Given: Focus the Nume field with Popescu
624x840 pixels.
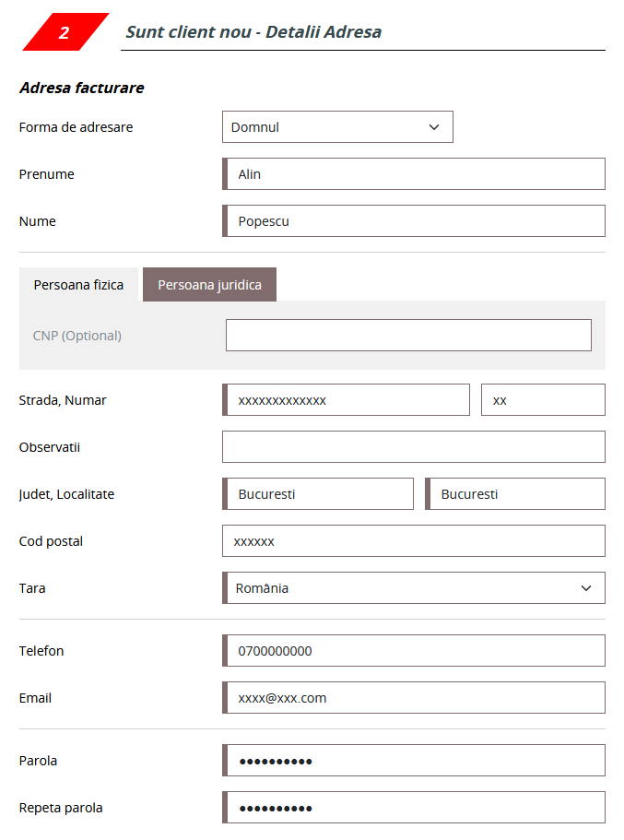Looking at the screenshot, I should pyautogui.click(x=415, y=221).
